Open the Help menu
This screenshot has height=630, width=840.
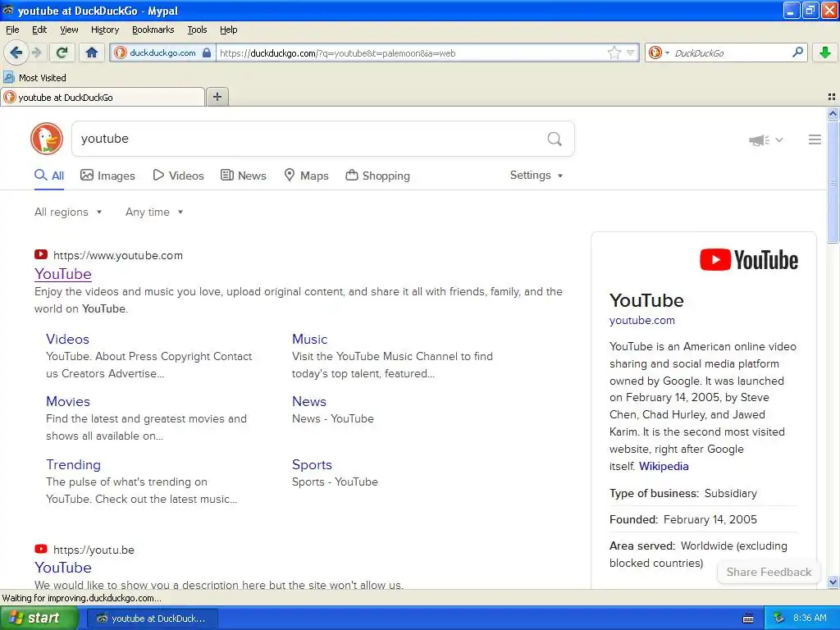[228, 30]
